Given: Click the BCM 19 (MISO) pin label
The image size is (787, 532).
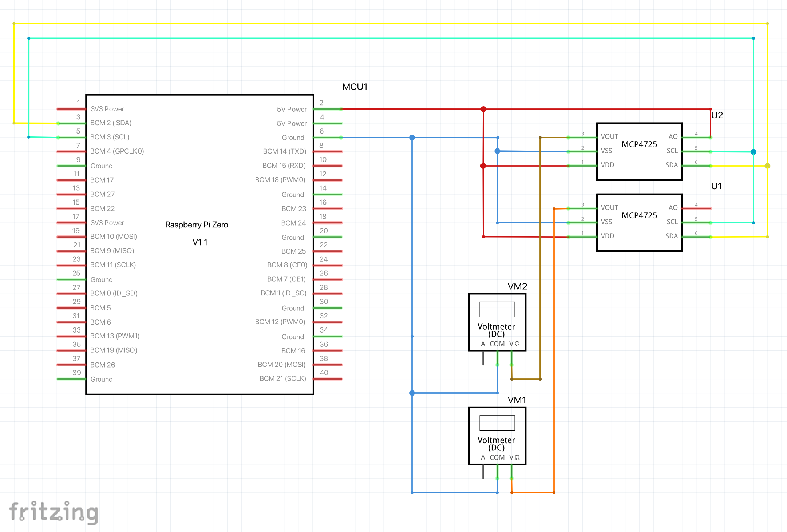Looking at the screenshot, I should point(114,350).
